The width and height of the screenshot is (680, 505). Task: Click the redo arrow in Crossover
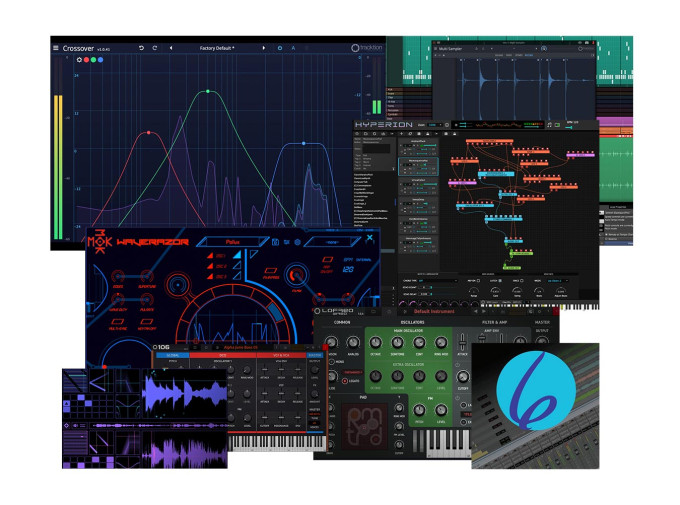(x=155, y=47)
